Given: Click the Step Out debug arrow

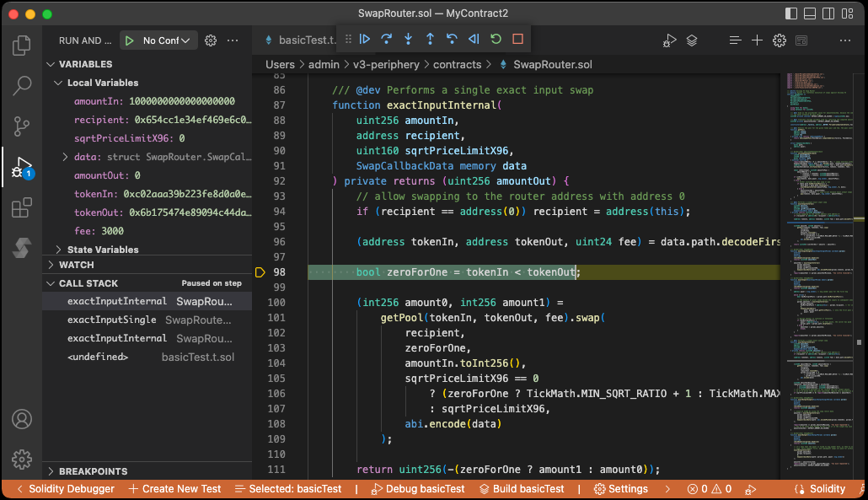Looking at the screenshot, I should tap(430, 39).
